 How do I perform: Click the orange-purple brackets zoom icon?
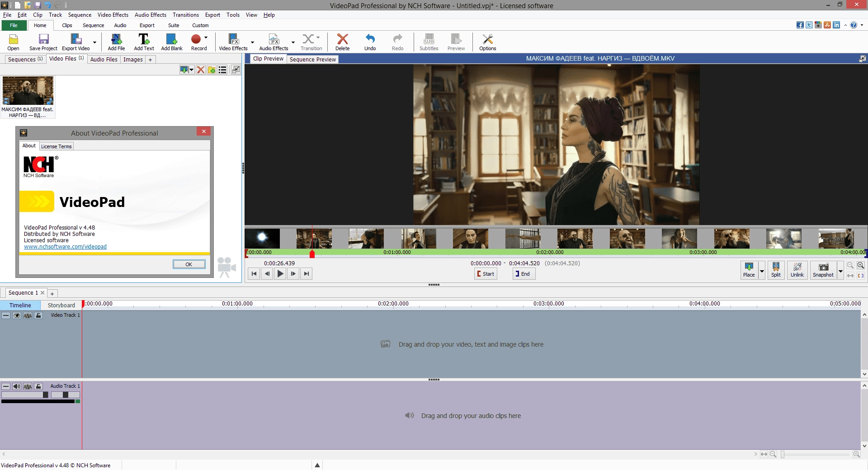pyautogui.click(x=861, y=275)
